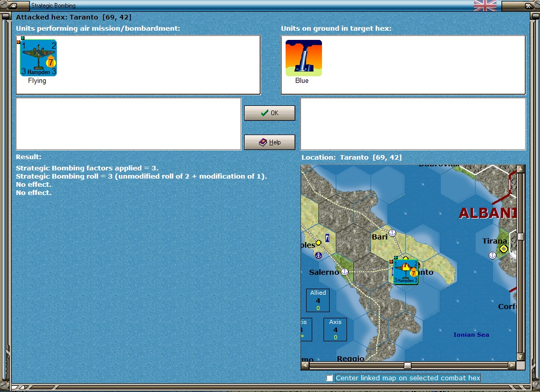Enable Center linked map on selected combat hex

pos(330,378)
